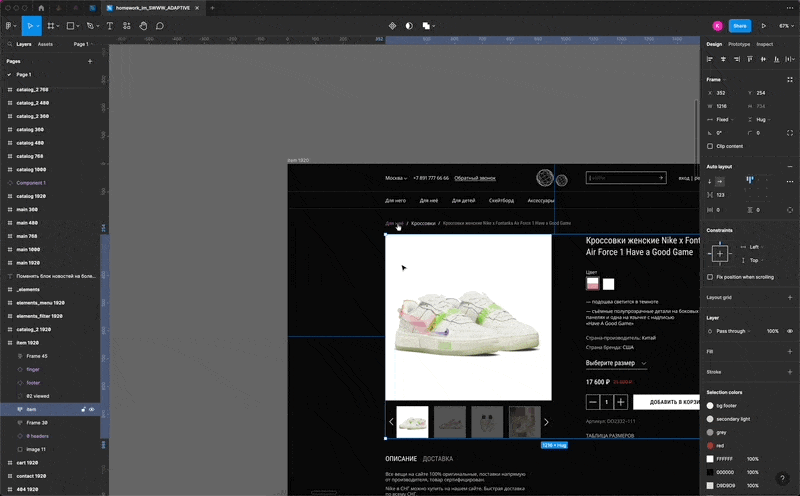800x496 pixels.
Task: Open distribute spacing tidy dropdown
Action: coord(790,59)
